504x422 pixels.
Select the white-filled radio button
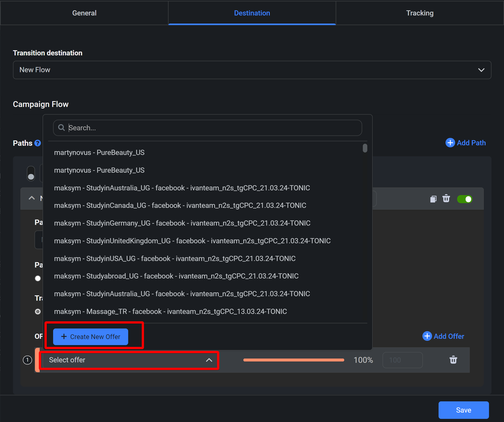click(x=38, y=278)
